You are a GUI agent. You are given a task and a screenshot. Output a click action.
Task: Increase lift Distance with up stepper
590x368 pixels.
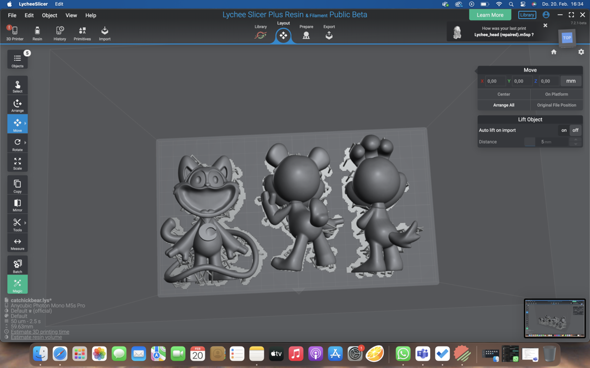click(x=576, y=140)
